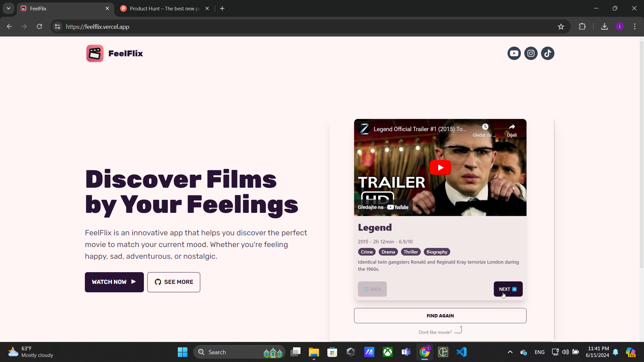This screenshot has height=362, width=644.
Task: View site information icon in address bar
Action: [x=57, y=26]
